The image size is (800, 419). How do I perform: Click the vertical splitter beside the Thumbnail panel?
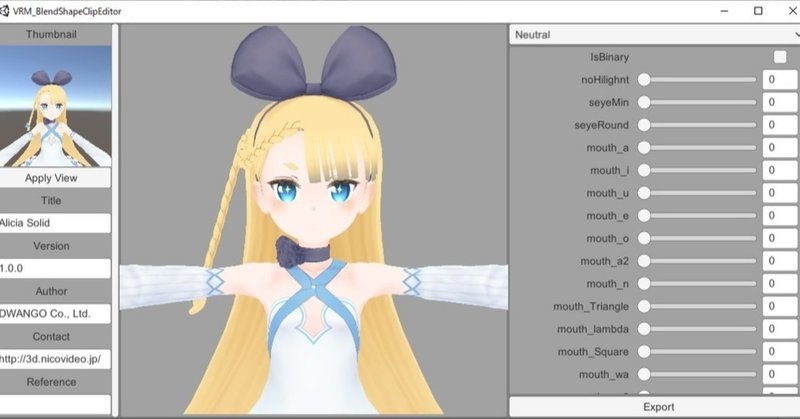[115, 220]
